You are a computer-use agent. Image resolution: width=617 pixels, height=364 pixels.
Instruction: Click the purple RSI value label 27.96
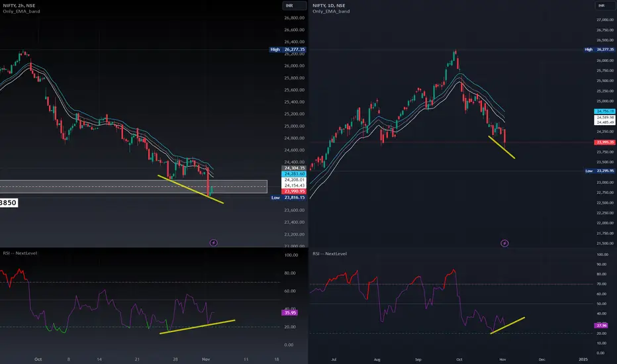[602, 326]
